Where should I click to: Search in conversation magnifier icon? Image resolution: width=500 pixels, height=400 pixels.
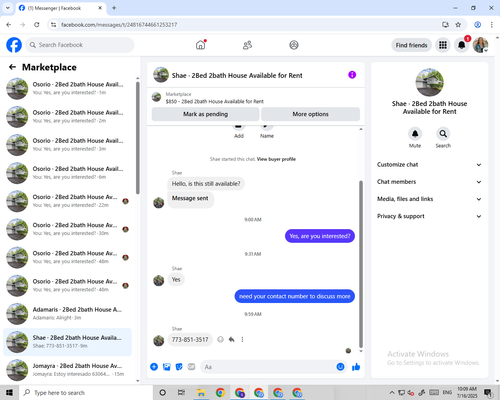click(443, 134)
